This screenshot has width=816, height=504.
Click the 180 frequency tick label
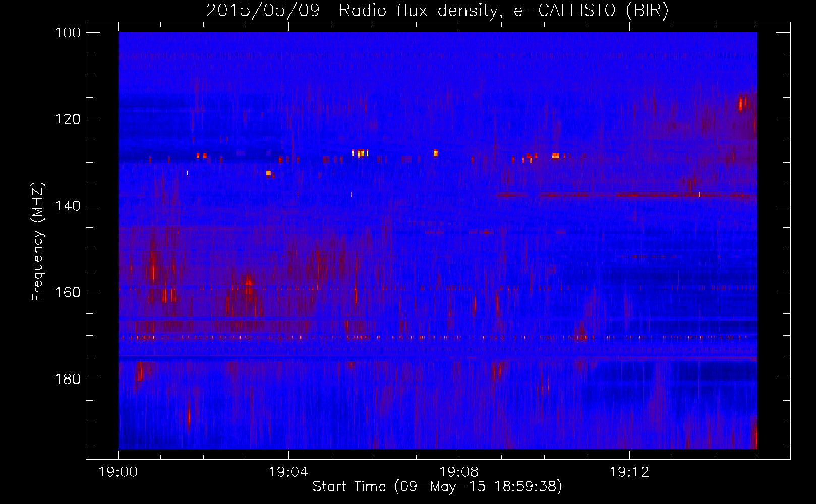click(x=68, y=379)
